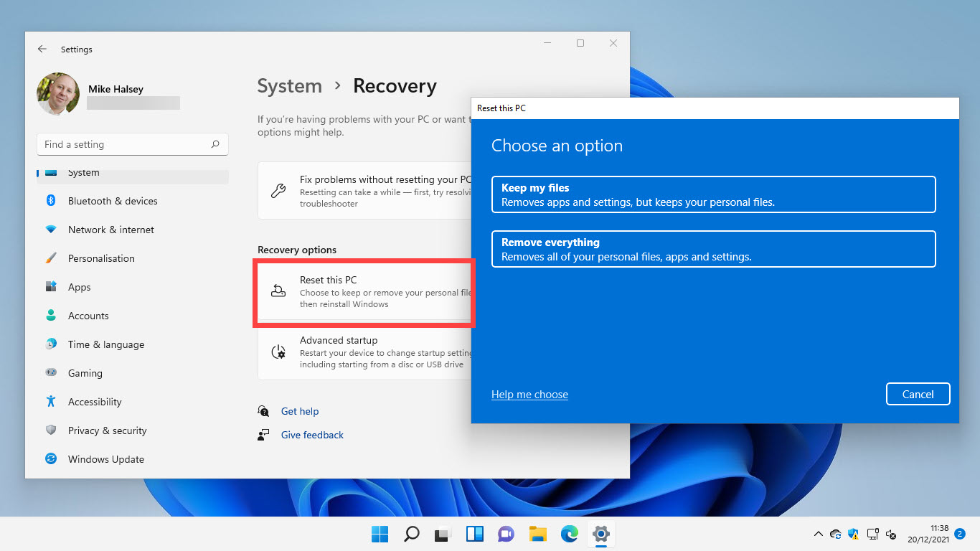Click the Give feedback link
The width and height of the screenshot is (980, 551).
[312, 435]
